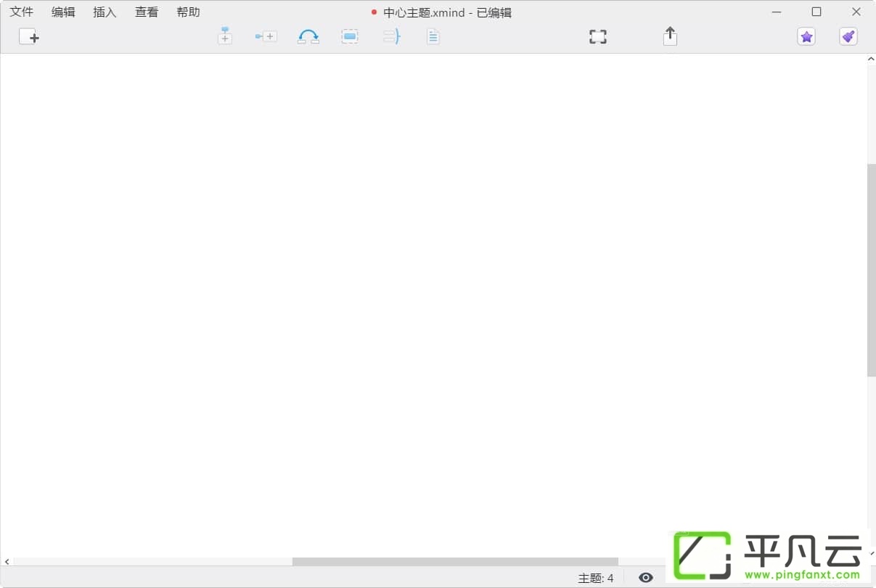Open the format brush panel
Viewport: 876px width, 588px height.
(848, 36)
